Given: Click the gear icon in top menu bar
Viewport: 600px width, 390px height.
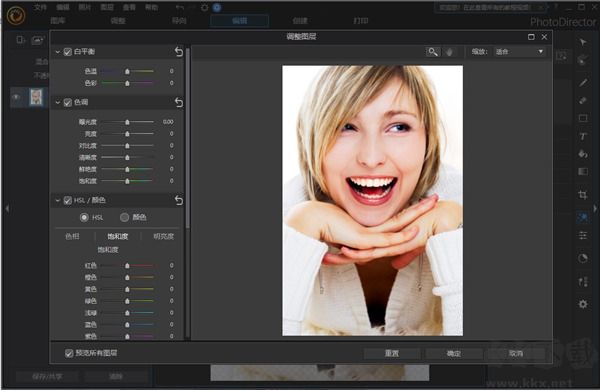Looking at the screenshot, I should 205,8.
